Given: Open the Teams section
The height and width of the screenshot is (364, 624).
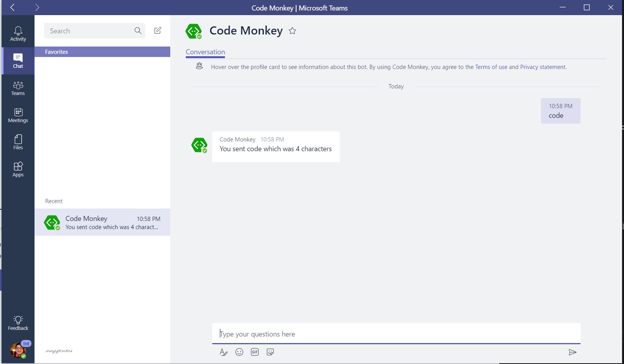Looking at the screenshot, I should (18, 88).
